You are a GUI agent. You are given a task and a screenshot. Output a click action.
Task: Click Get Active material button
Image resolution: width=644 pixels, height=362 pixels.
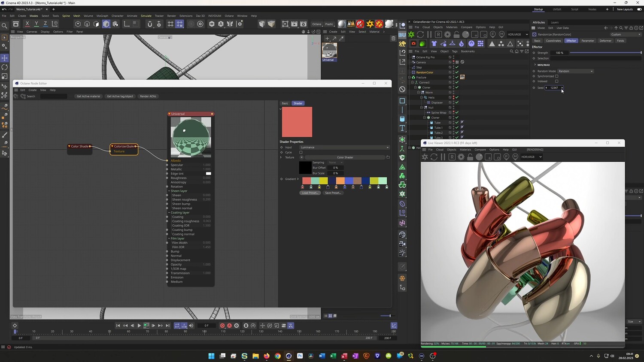[88, 97]
